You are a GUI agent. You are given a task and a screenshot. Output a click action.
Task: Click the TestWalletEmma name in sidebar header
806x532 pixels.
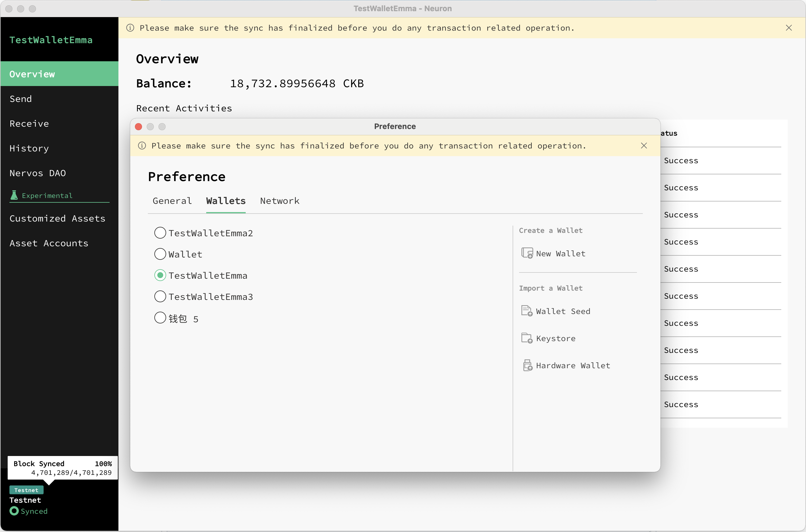click(x=51, y=40)
